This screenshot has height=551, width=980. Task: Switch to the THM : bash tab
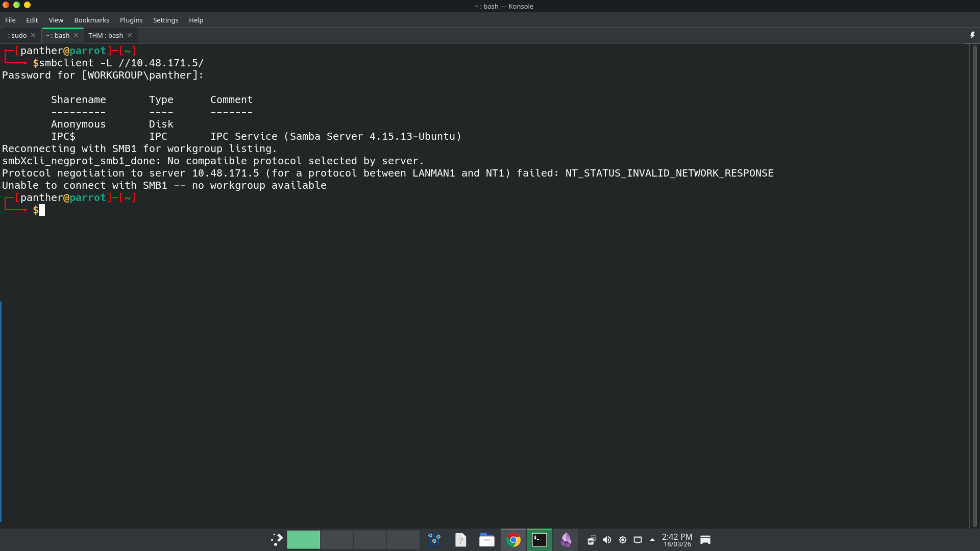(x=106, y=35)
